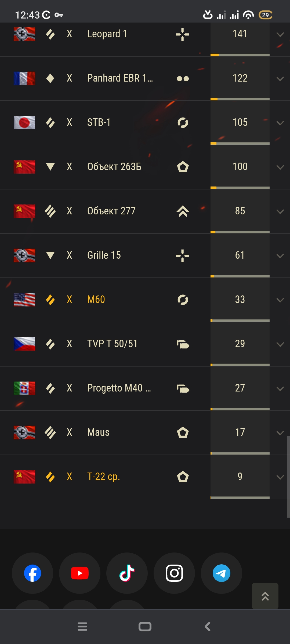
Task: Jump to top with double-chevron button
Action: tap(265, 596)
